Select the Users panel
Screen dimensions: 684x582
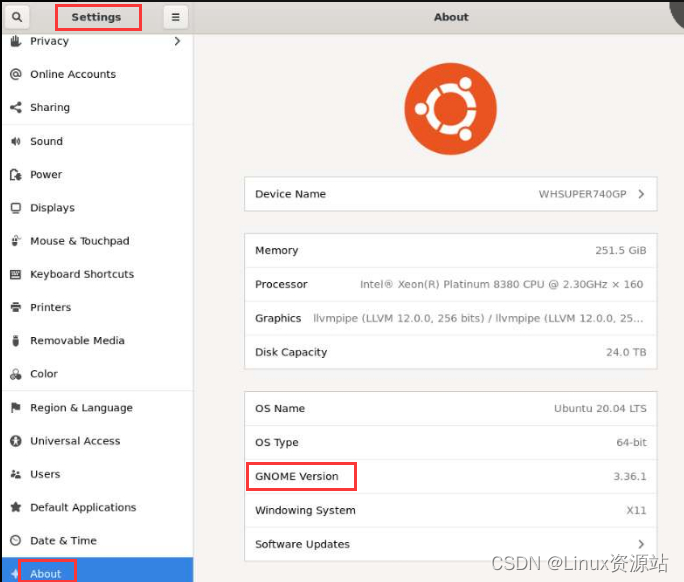[x=98, y=474]
